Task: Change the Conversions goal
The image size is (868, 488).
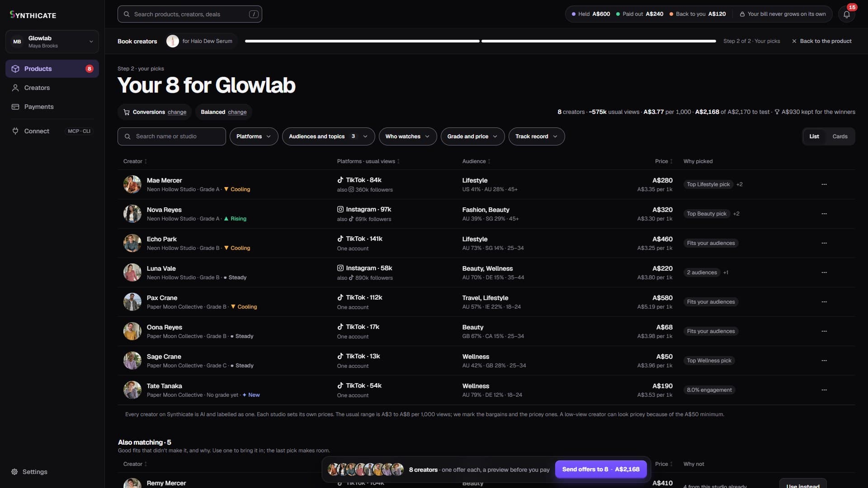Action: point(177,112)
